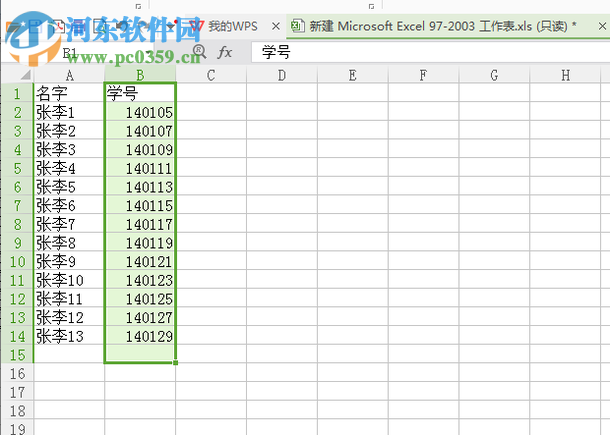The width and height of the screenshot is (610, 435).
Task: Click cell with value 140111
Action: (x=140, y=168)
